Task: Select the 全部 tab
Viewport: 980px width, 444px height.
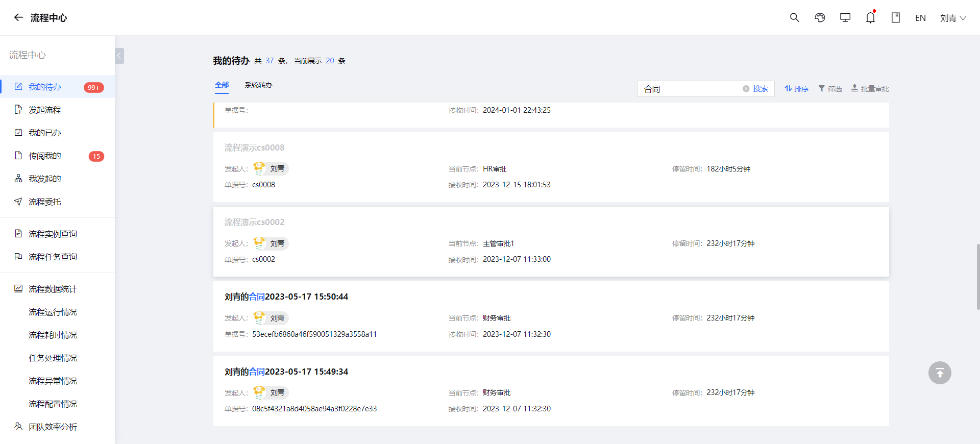Action: [x=222, y=85]
